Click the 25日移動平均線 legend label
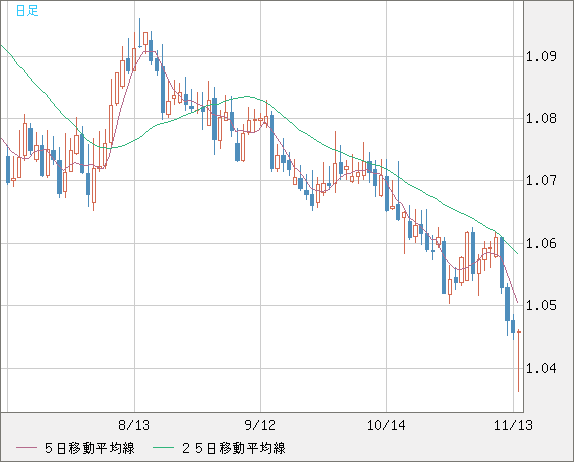The height and width of the screenshot is (462, 574). coord(234,448)
